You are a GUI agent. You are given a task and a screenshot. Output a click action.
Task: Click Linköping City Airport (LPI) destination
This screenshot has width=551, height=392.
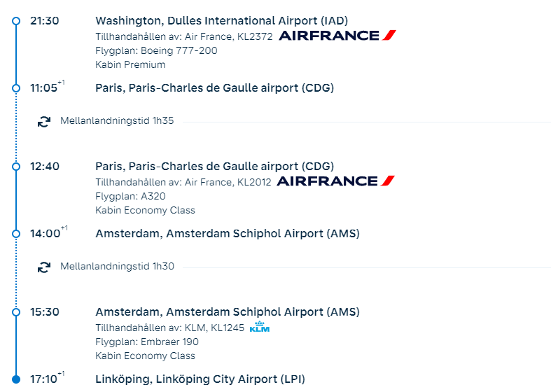pyautogui.click(x=200, y=379)
